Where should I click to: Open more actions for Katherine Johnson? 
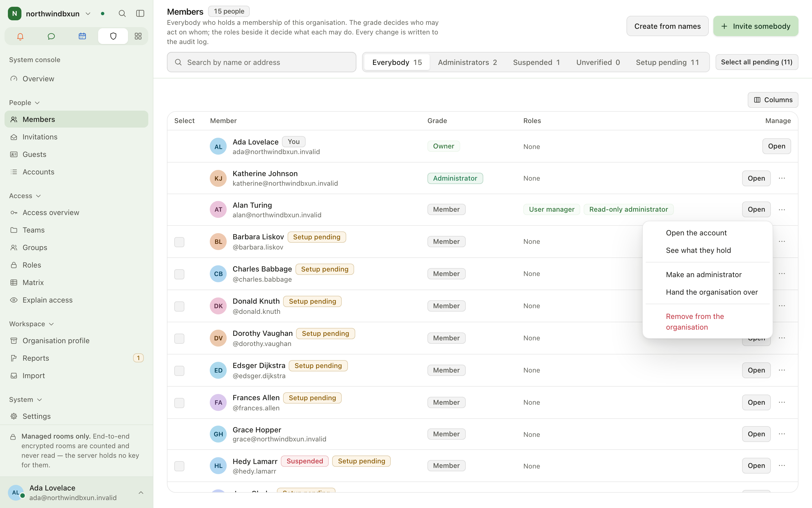coord(782,178)
